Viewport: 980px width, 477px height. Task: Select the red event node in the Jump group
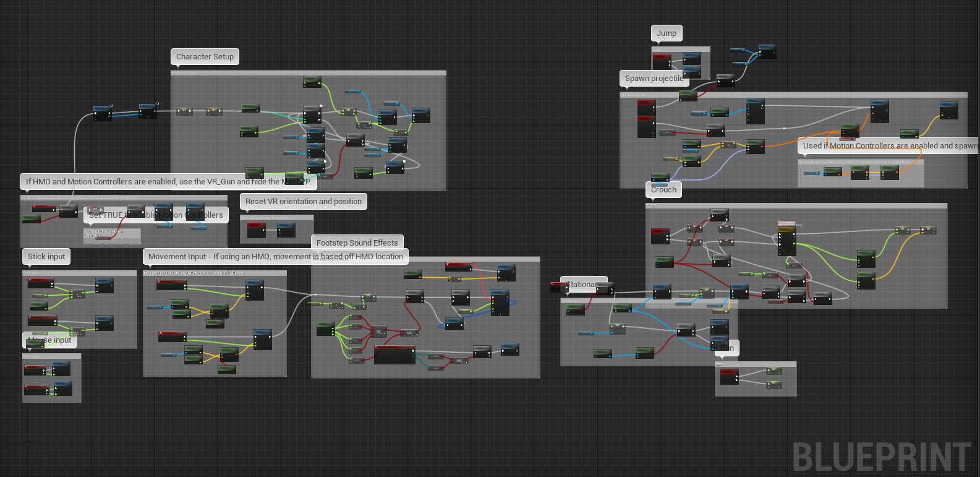662,61
